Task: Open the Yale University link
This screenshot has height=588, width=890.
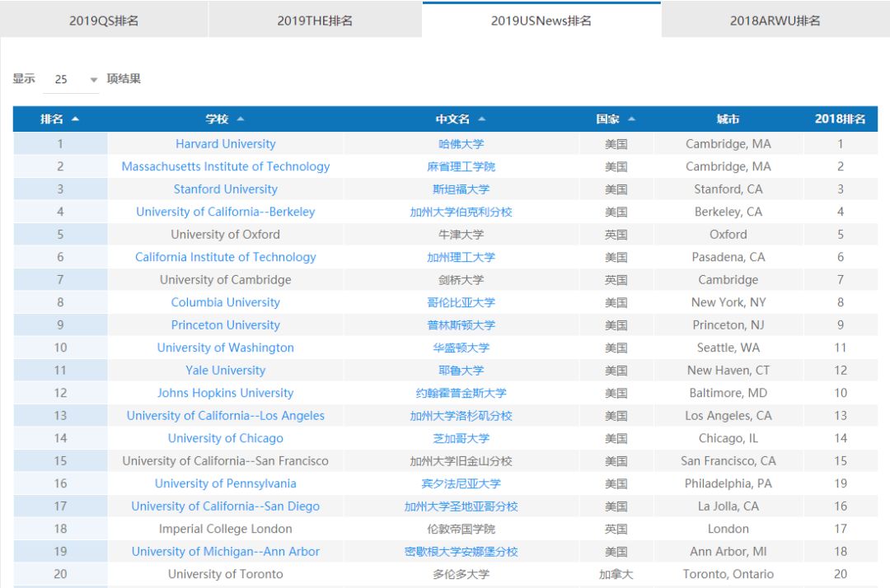Action: [225, 371]
